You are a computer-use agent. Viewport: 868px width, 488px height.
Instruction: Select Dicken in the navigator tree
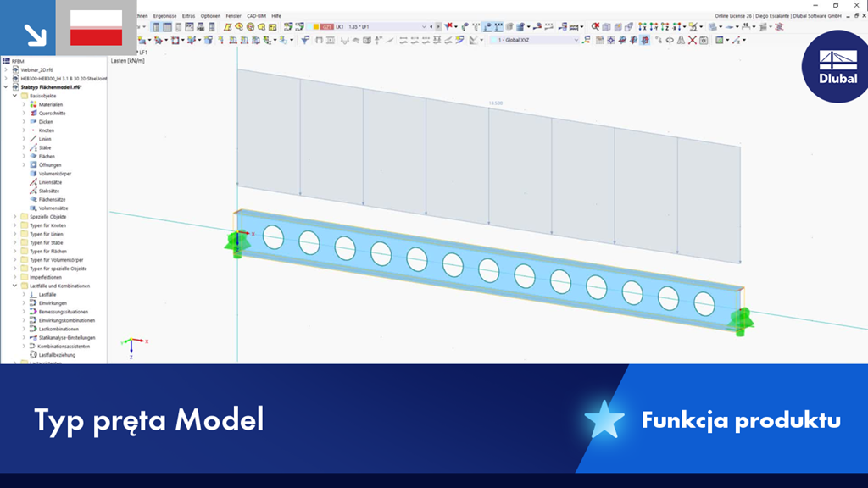[46, 122]
